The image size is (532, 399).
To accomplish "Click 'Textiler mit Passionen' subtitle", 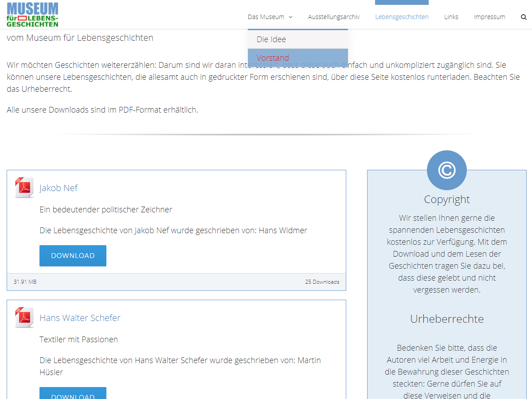I will (79, 339).
